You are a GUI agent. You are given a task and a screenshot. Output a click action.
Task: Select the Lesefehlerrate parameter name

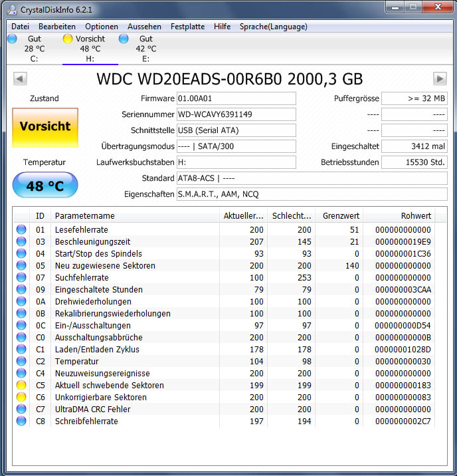pos(81,230)
